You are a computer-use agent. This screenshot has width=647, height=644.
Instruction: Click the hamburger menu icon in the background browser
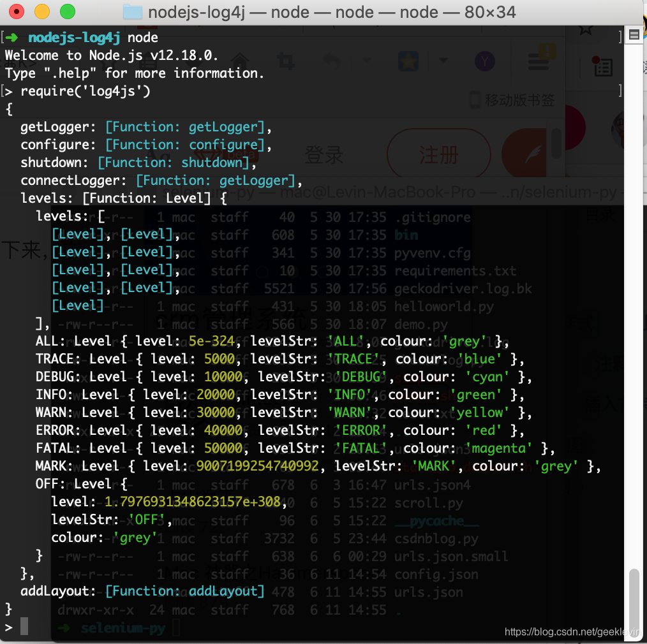539,62
